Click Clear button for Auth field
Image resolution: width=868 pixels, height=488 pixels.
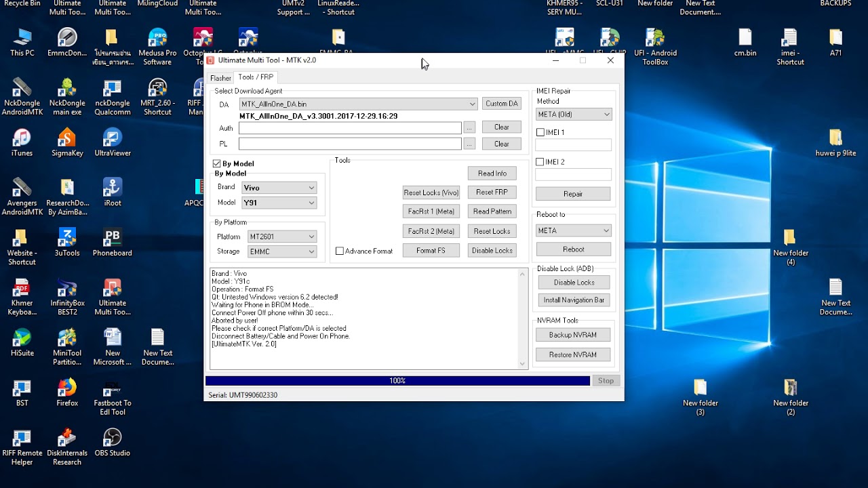click(x=502, y=127)
